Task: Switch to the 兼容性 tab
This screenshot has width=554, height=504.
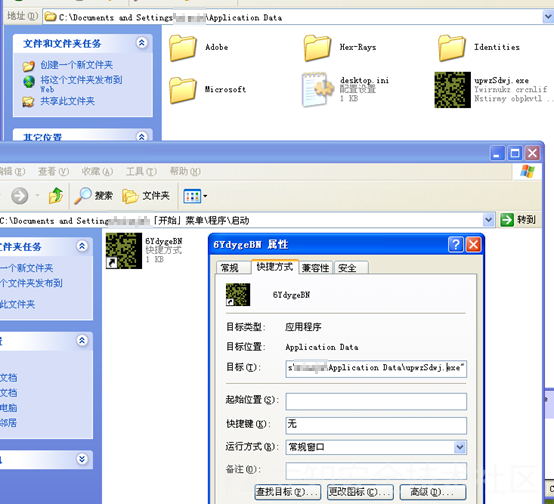Action: point(316,268)
